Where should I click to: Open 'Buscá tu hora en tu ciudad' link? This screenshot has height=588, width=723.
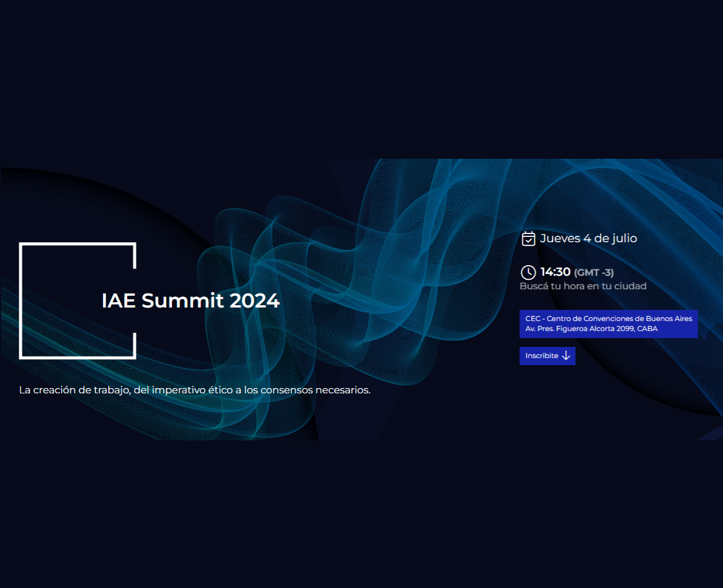[583, 286]
